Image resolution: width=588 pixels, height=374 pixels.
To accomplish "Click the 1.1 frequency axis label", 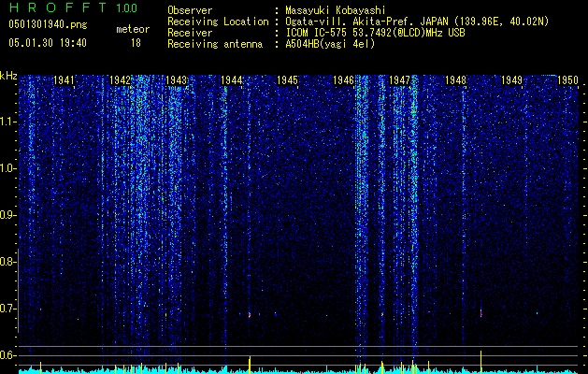I will click(8, 122).
